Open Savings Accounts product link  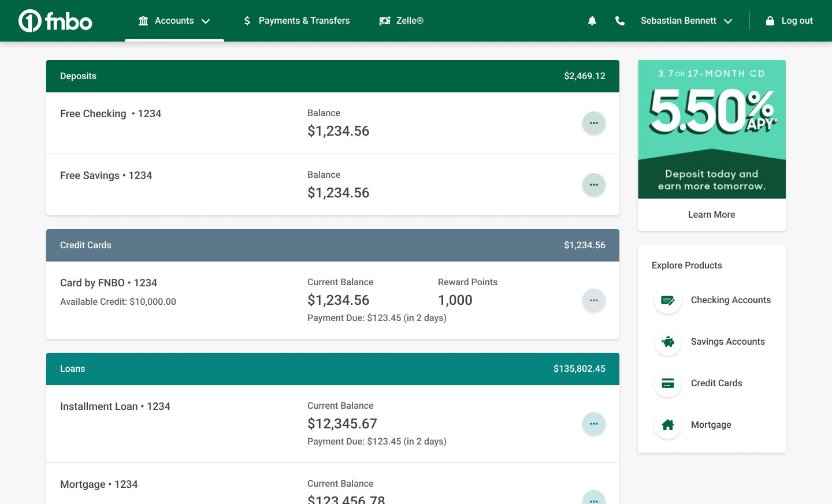tap(728, 342)
